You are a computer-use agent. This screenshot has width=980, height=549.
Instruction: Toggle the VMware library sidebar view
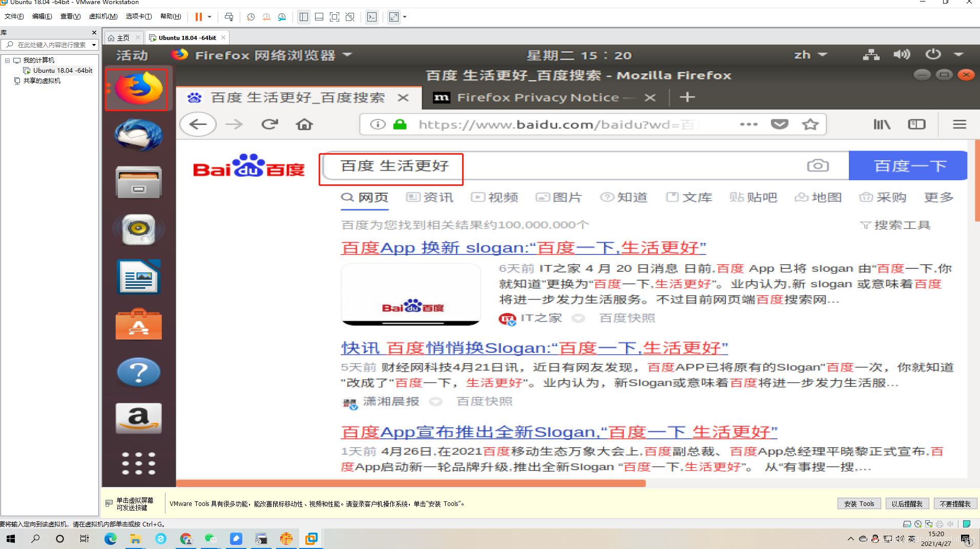303,17
